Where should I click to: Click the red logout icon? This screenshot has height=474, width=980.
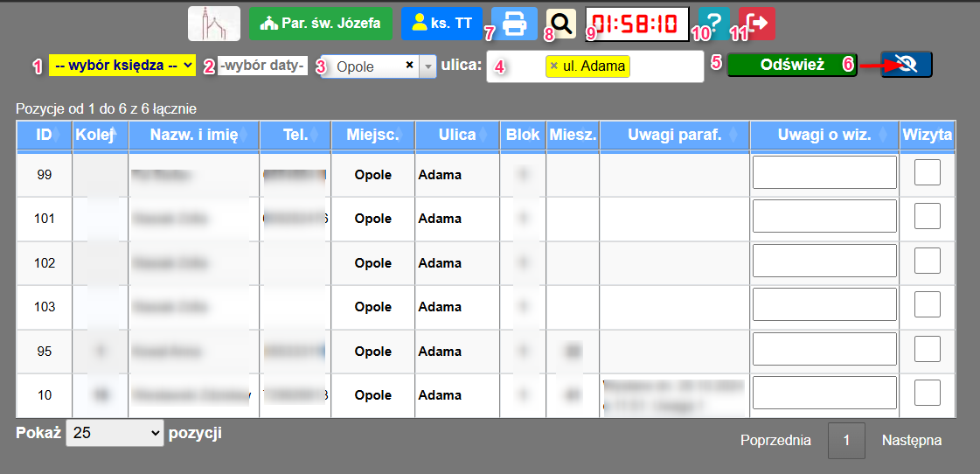(x=756, y=24)
